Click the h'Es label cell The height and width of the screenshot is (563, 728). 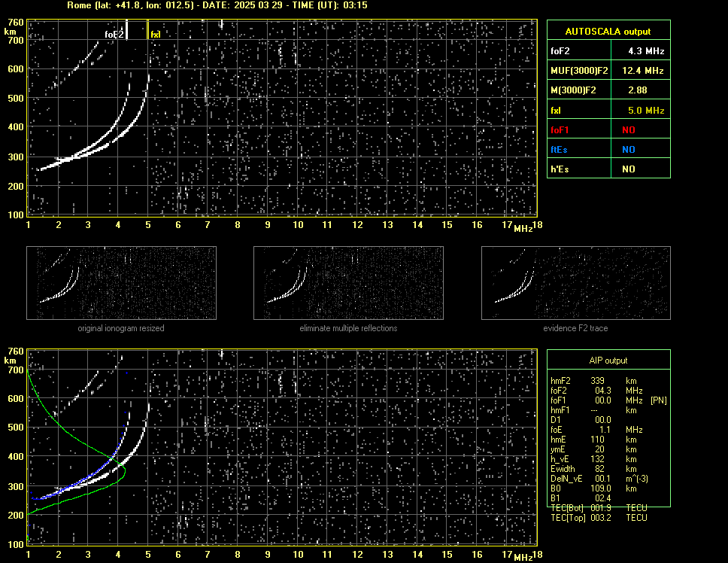tap(579, 169)
